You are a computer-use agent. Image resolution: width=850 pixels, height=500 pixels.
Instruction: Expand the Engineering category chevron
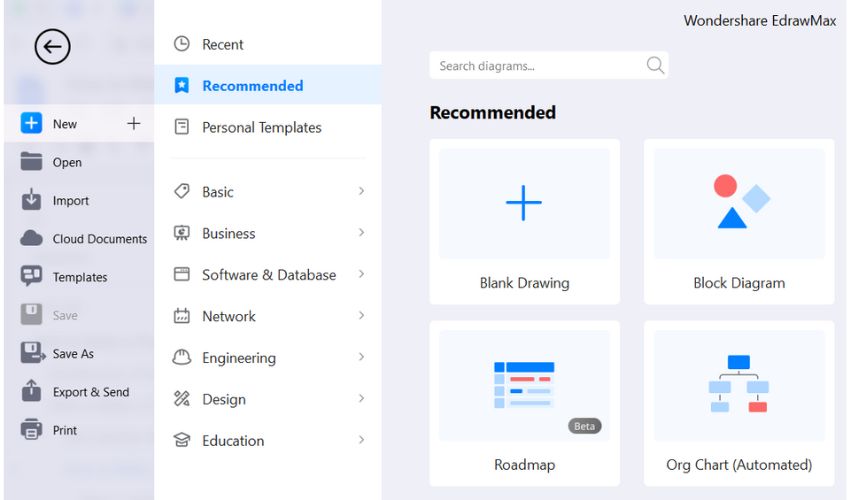(361, 357)
